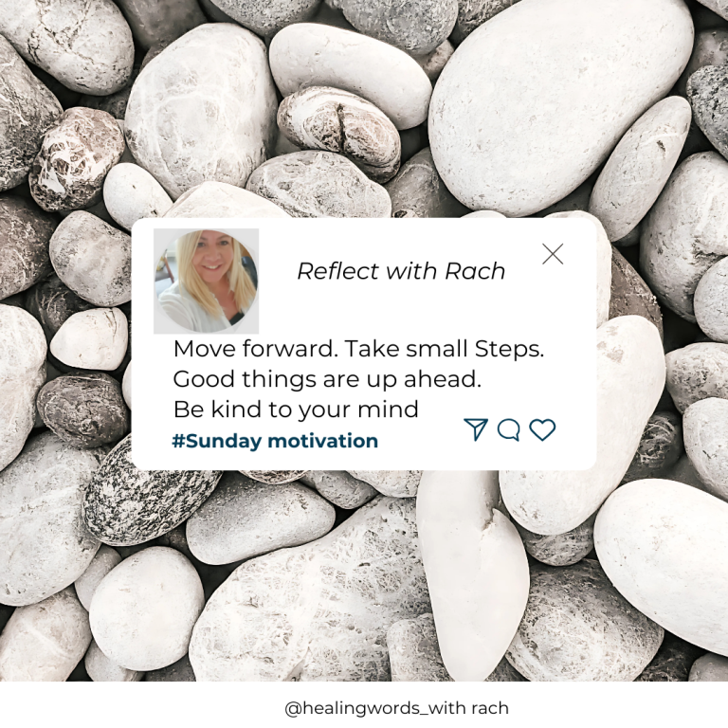The width and height of the screenshot is (728, 728).
Task: Click the 'Be kind to your mind' line
Action: click(x=296, y=409)
